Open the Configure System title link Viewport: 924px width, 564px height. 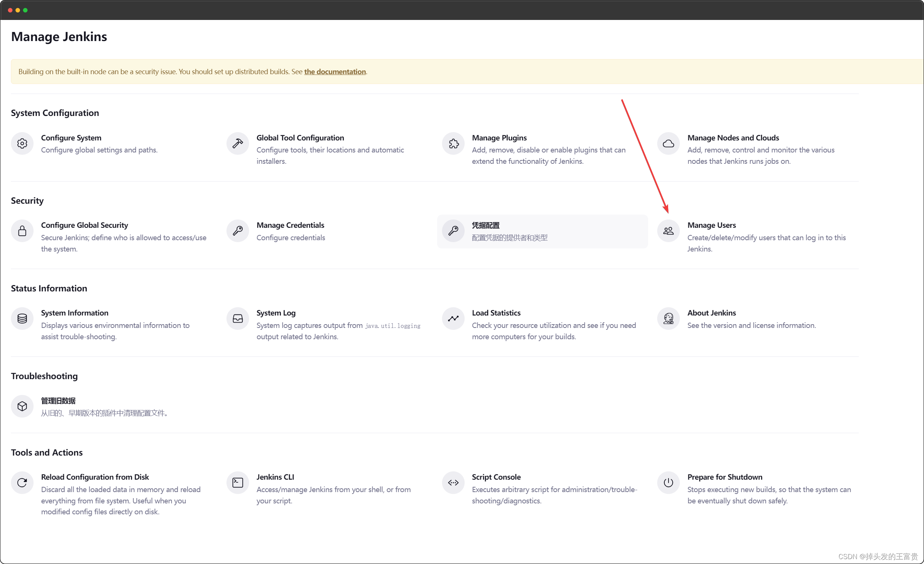click(x=71, y=138)
